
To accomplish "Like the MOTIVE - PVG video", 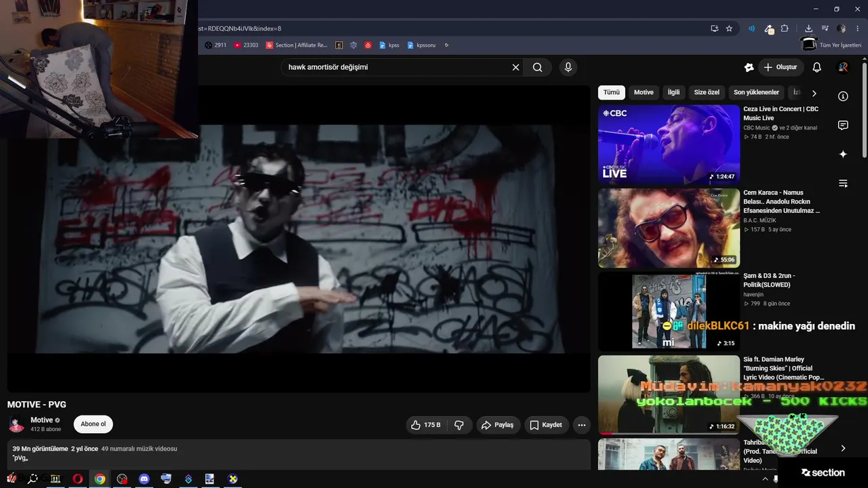I will coord(426,425).
